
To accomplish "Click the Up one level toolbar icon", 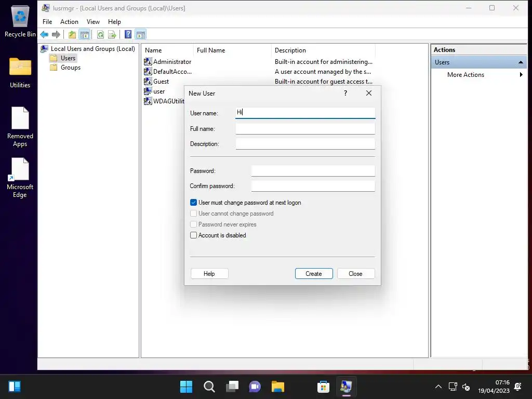I will click(72, 34).
